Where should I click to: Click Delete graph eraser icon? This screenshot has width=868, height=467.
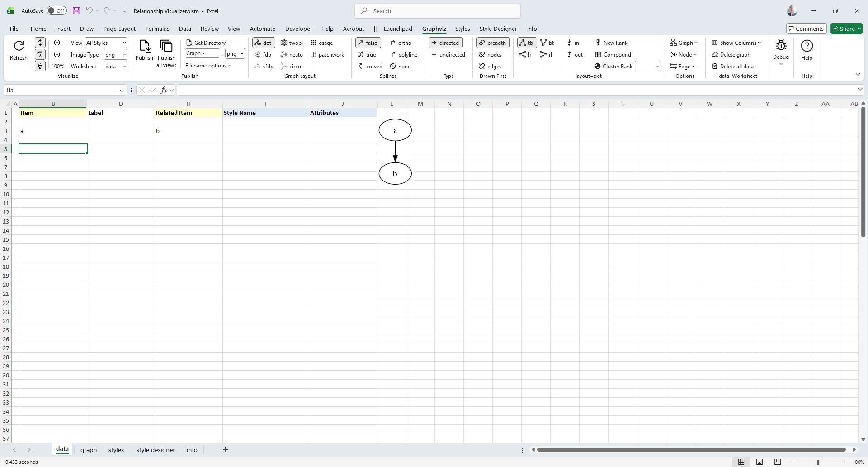715,55
